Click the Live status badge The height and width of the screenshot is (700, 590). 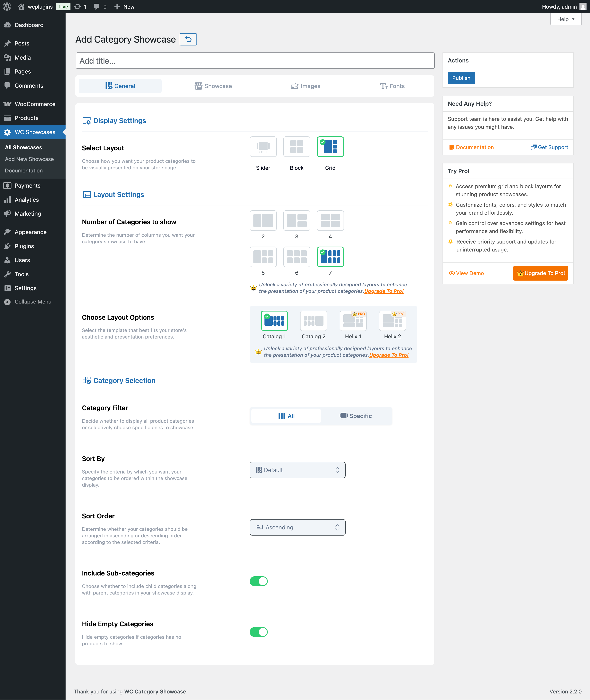[x=63, y=7]
